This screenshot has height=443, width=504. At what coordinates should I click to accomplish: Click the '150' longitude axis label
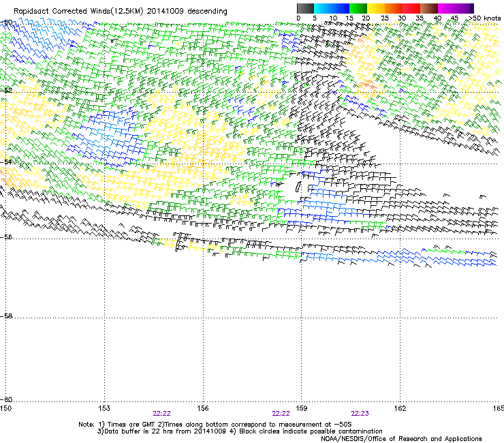tap(5, 408)
